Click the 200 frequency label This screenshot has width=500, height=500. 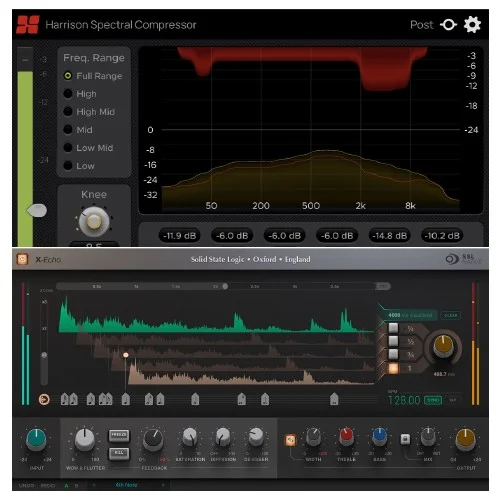[x=261, y=206]
